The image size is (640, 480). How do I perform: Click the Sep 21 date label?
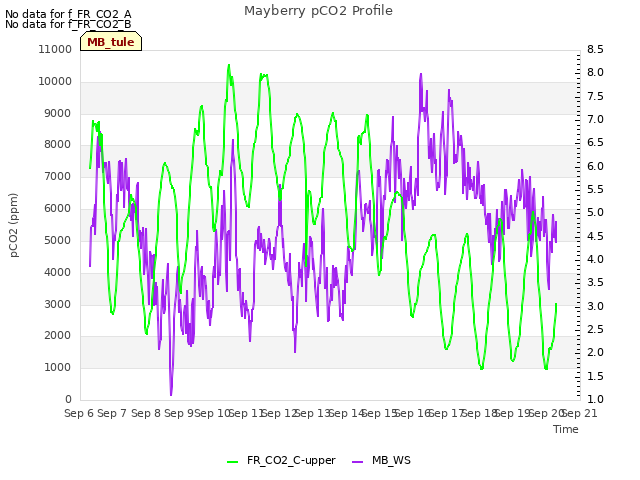(x=580, y=413)
